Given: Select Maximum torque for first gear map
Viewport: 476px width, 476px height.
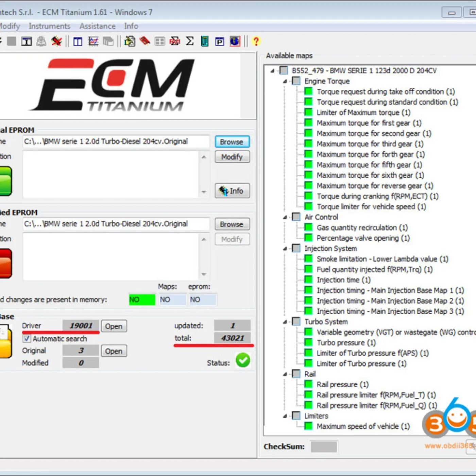Looking at the screenshot, I should (369, 123).
